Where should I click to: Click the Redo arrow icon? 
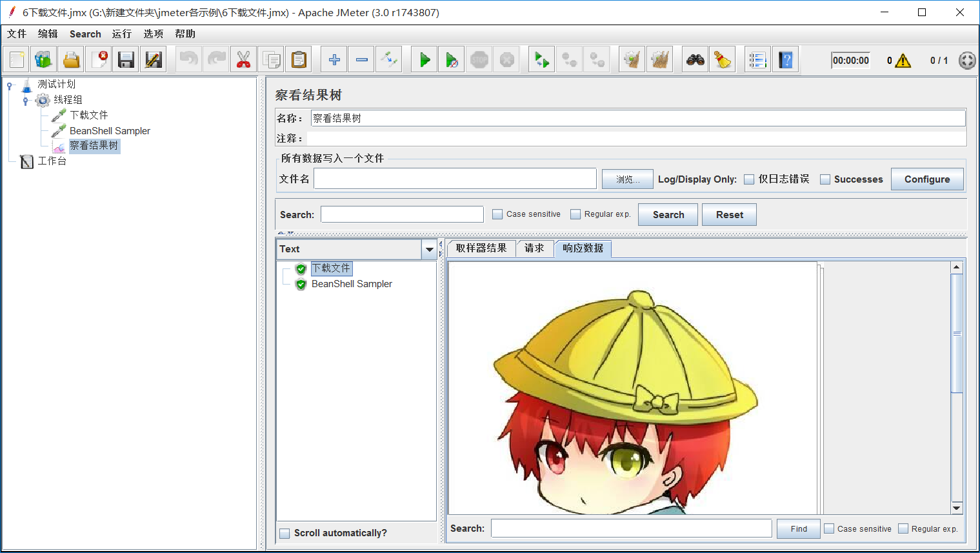217,60
